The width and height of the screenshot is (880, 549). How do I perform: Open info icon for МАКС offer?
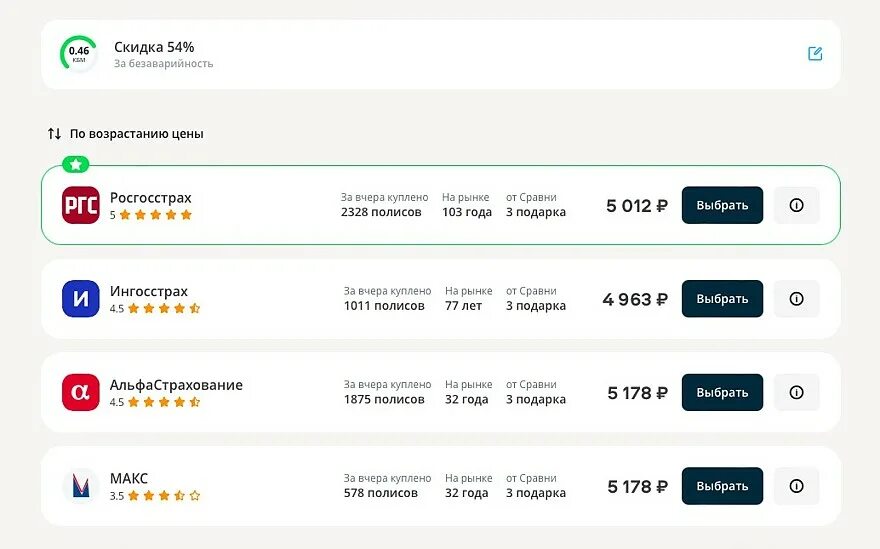coord(796,486)
